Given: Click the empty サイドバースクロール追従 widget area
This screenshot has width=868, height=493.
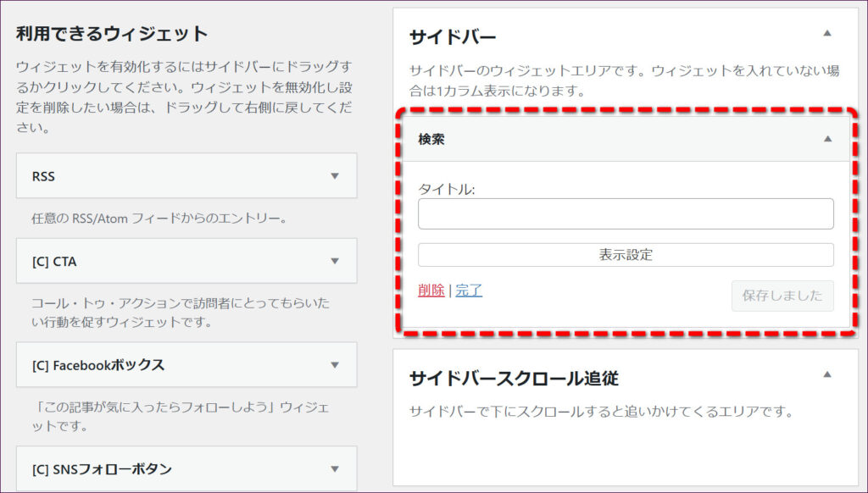Looking at the screenshot, I should 626,453.
